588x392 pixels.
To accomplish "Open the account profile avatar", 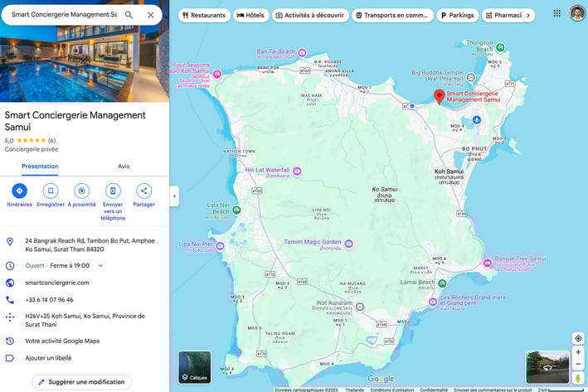I will pyautogui.click(x=577, y=13).
